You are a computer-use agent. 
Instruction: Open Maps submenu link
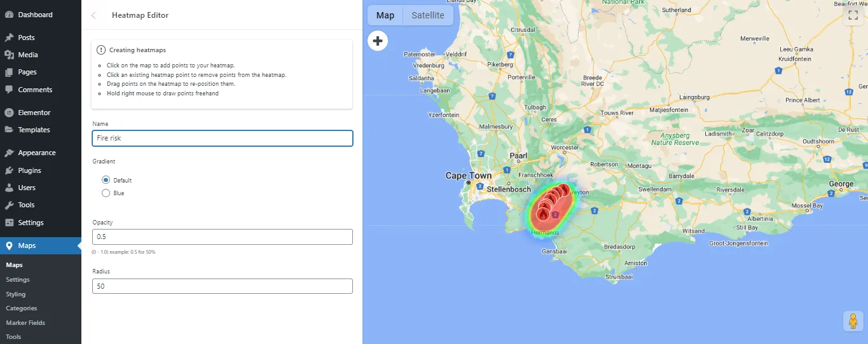(14, 265)
